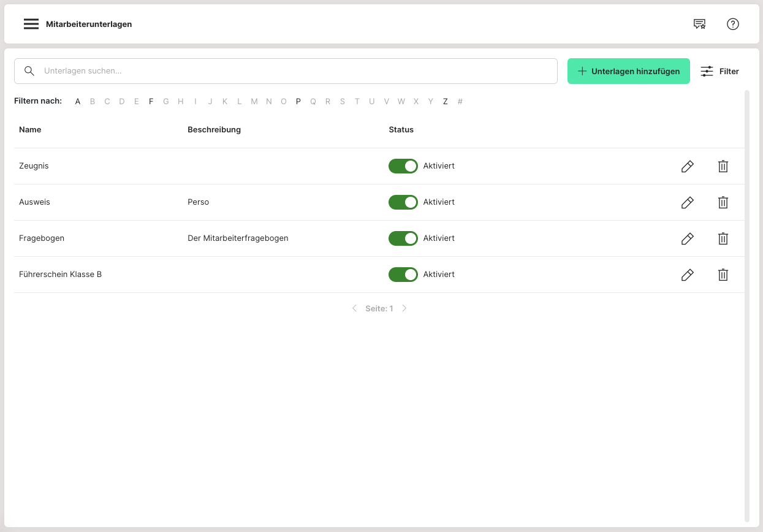Edit the Zeugnis document entry
Viewport: 763px width, 532px height.
pos(688,166)
